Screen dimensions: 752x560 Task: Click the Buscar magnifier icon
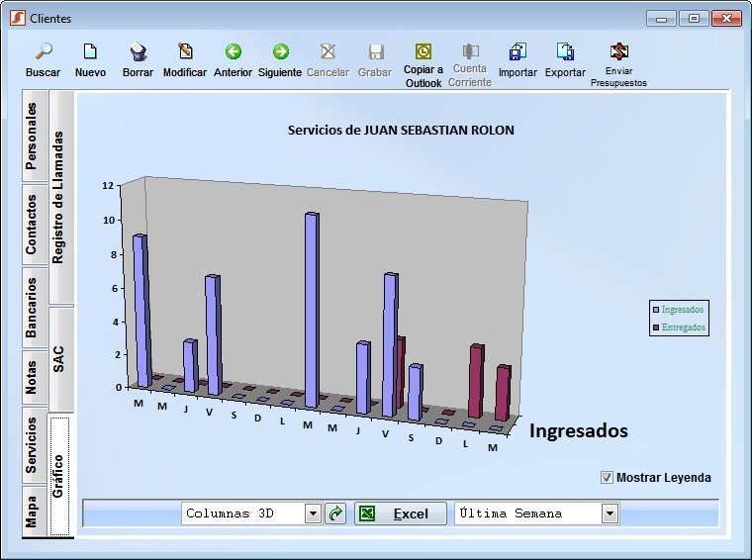(x=43, y=52)
